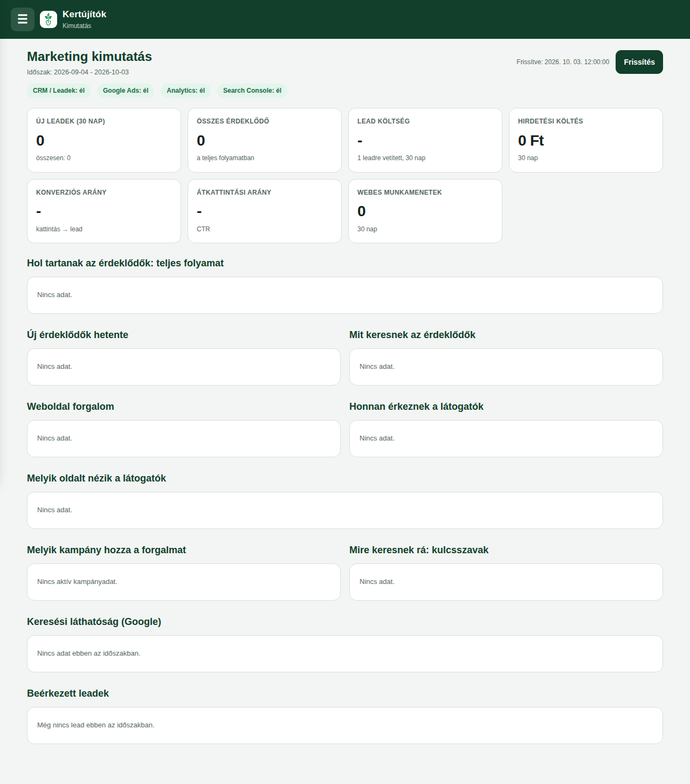Click the Search Console status badge
This screenshot has width=690, height=784.
click(252, 91)
